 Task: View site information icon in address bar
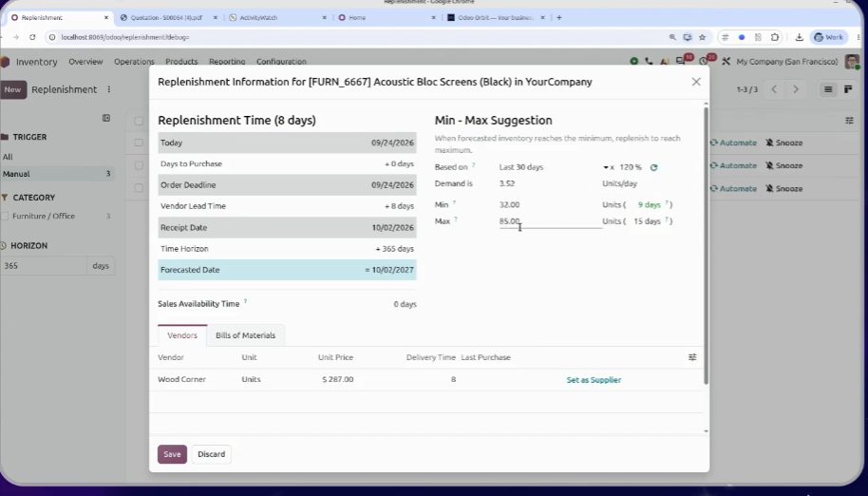(51, 37)
